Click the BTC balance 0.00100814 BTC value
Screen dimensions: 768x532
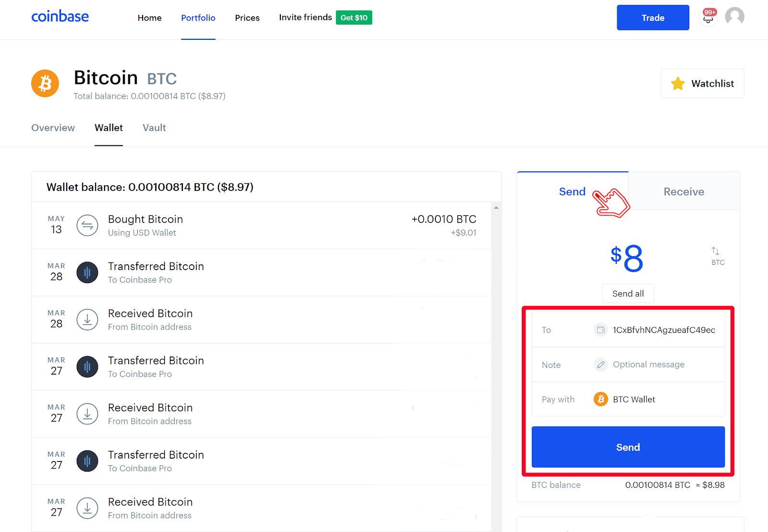[658, 485]
